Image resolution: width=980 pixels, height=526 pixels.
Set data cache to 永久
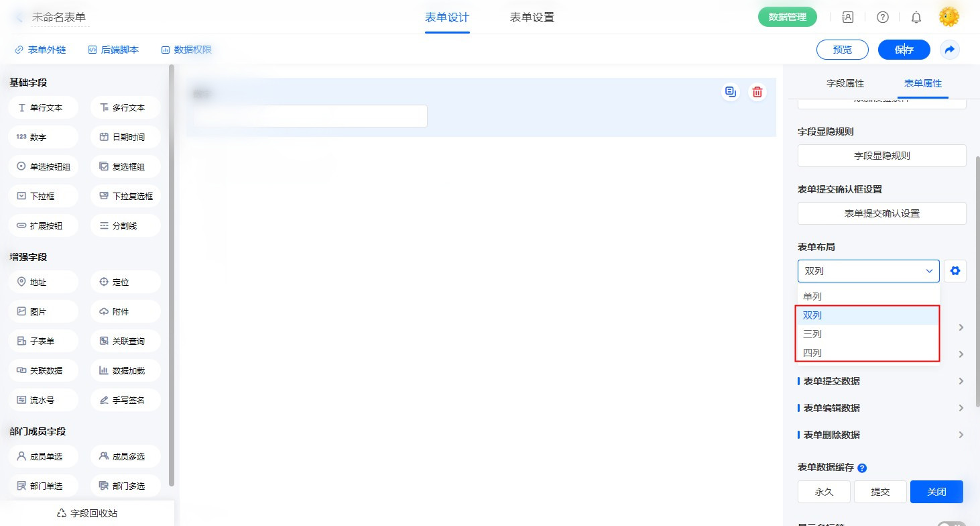tap(824, 492)
